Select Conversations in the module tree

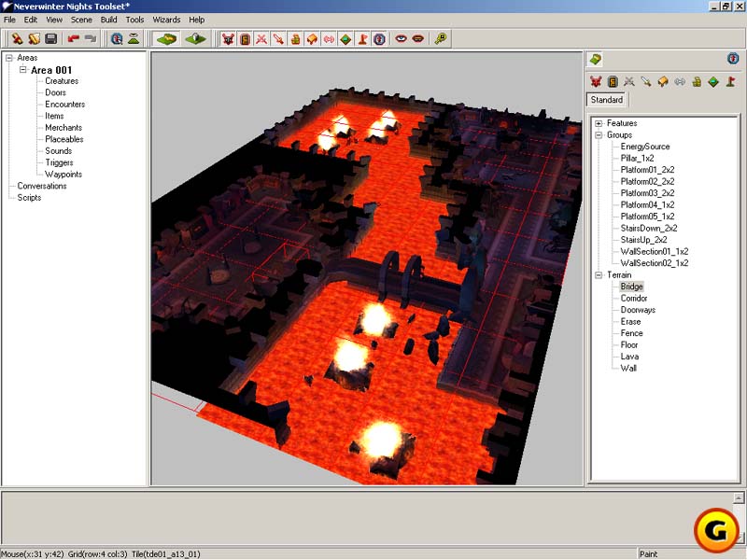(42, 186)
